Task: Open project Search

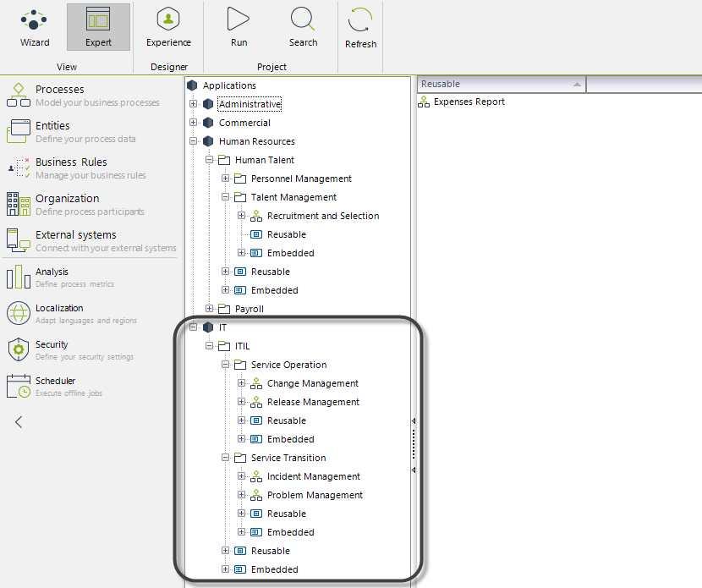Action: [303, 28]
